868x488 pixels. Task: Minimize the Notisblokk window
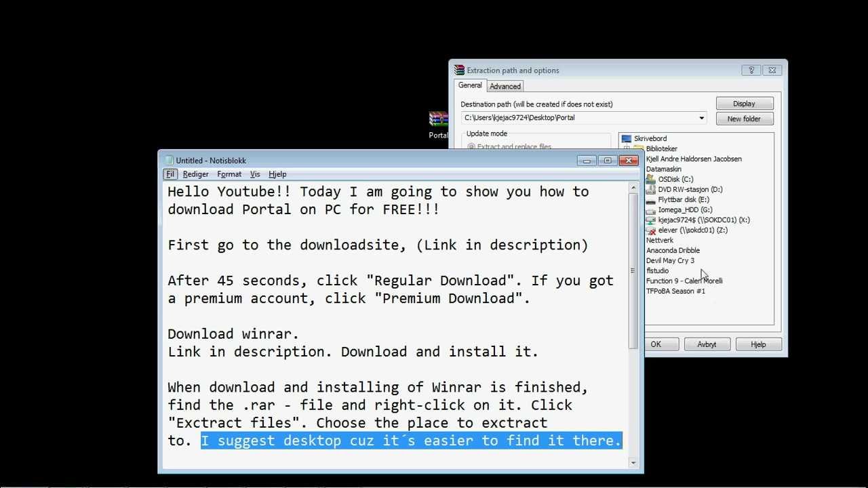coord(587,161)
